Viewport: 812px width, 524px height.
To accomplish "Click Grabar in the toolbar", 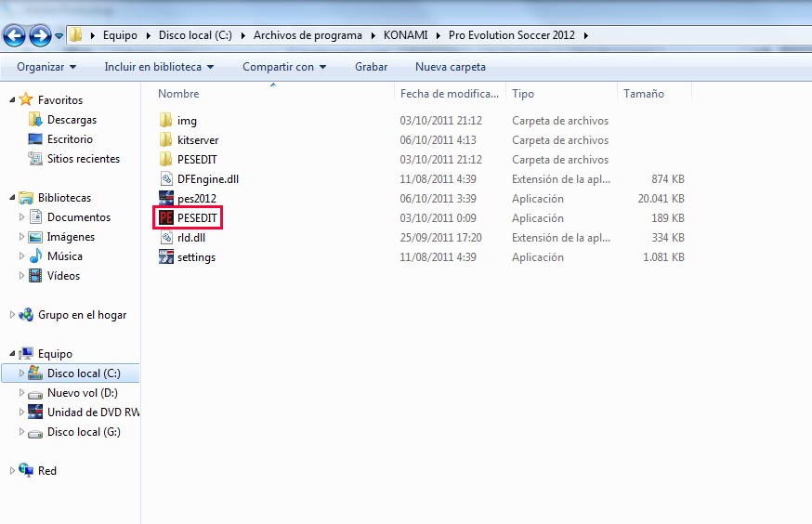I will pos(371,67).
